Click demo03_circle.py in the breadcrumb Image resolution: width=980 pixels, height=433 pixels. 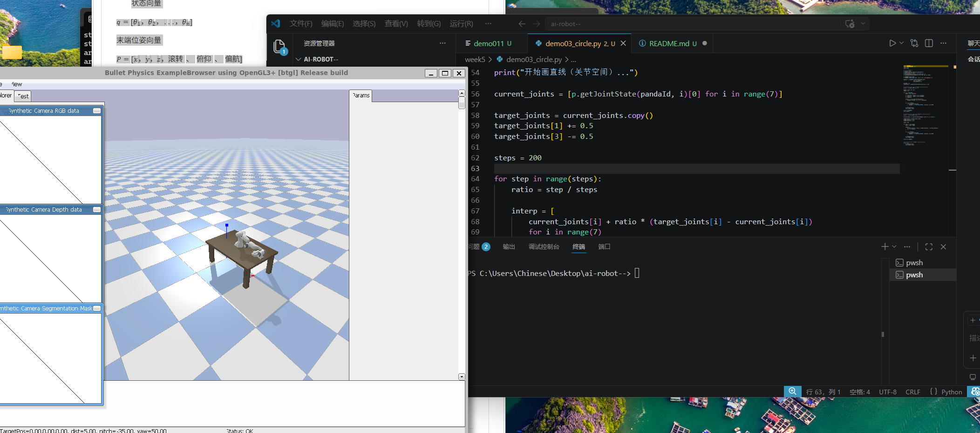click(x=534, y=59)
